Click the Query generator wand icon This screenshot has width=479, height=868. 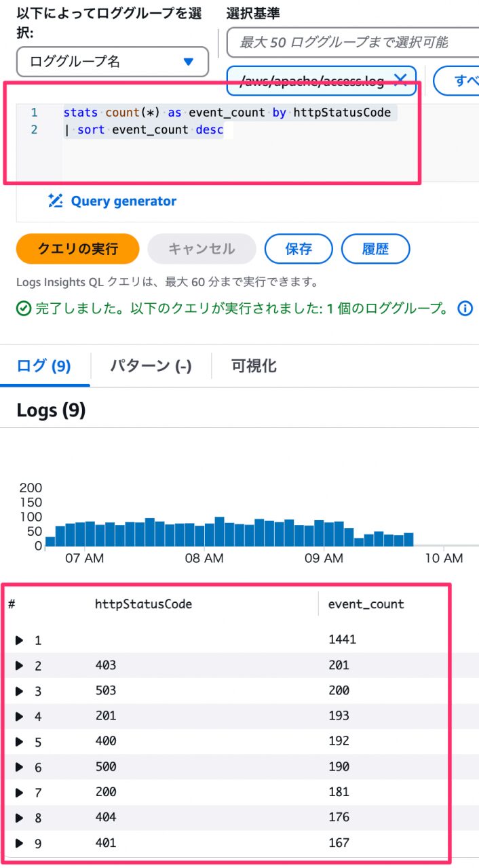click(x=56, y=201)
